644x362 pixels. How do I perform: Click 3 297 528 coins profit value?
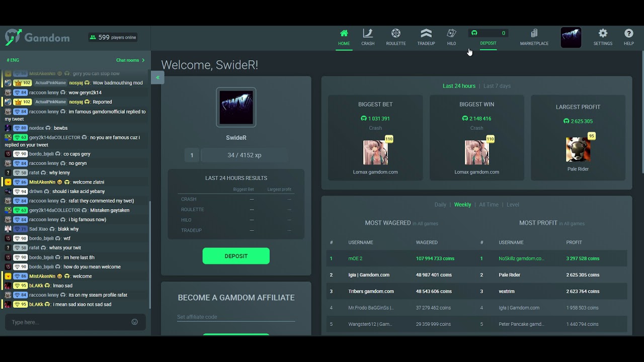click(x=583, y=258)
